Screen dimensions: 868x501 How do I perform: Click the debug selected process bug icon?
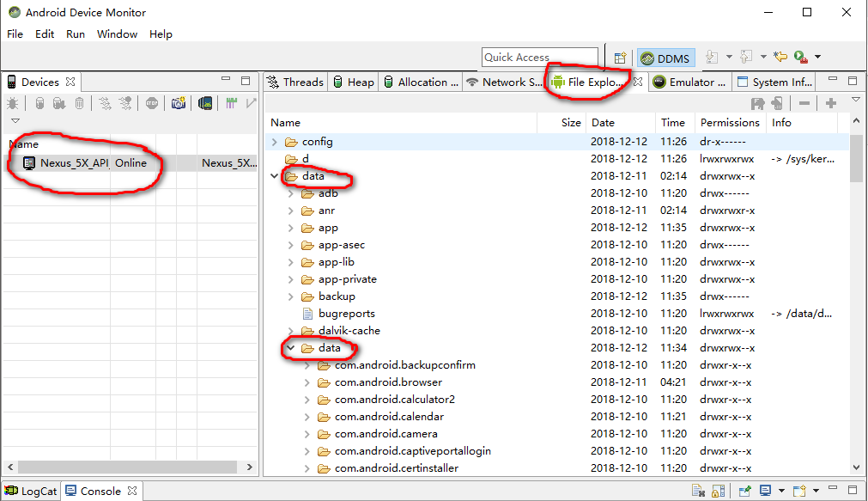[x=12, y=103]
